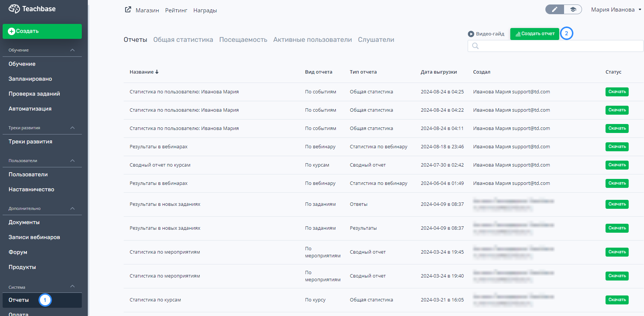Collapse the Обучение sidebar section

point(72,50)
